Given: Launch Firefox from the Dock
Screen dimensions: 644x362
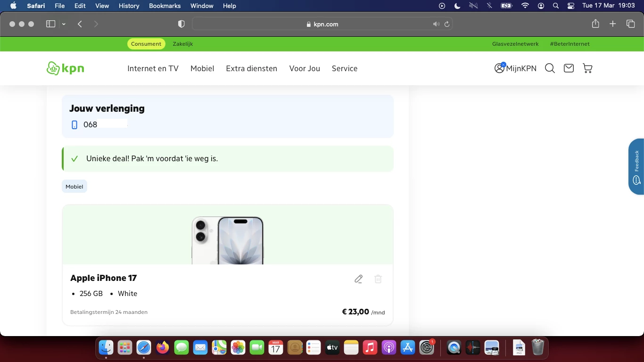Looking at the screenshot, I should [163, 348].
